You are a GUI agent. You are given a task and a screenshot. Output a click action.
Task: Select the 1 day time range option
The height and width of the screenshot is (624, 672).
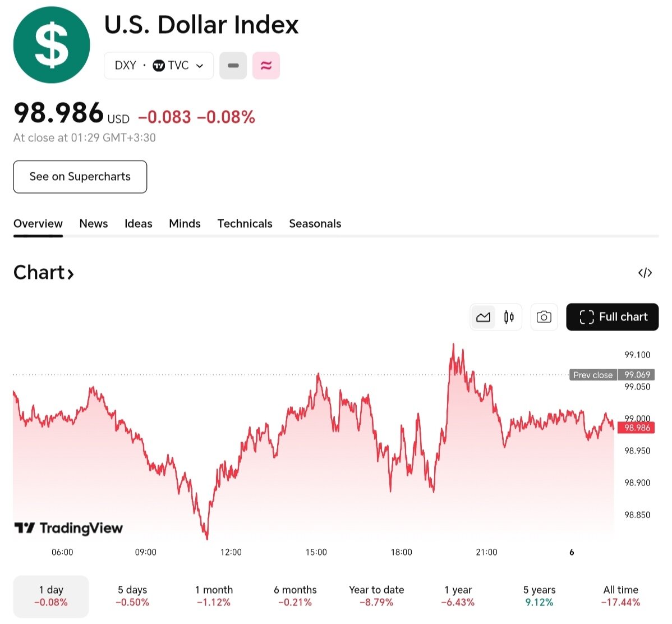pos(50,596)
